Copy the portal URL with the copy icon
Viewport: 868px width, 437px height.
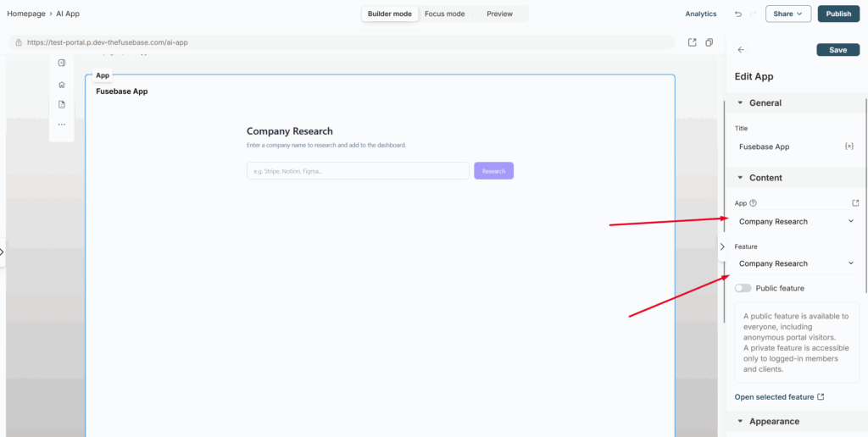(709, 42)
